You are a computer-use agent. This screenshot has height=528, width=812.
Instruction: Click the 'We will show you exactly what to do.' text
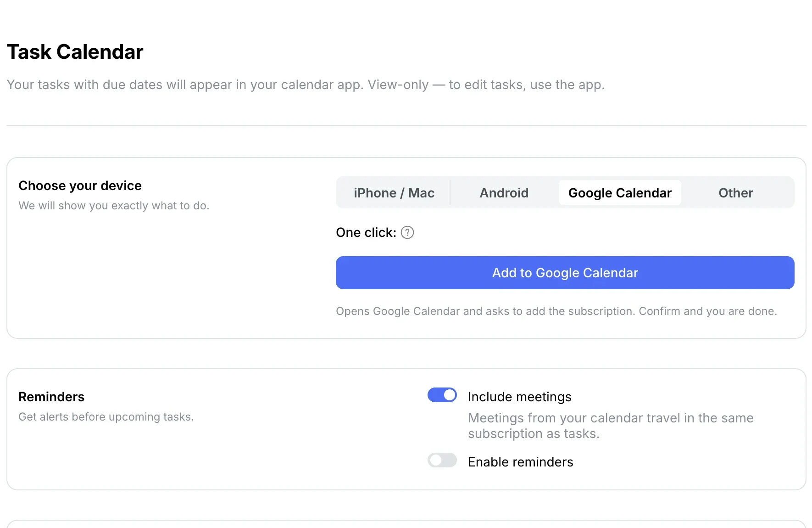click(x=114, y=206)
